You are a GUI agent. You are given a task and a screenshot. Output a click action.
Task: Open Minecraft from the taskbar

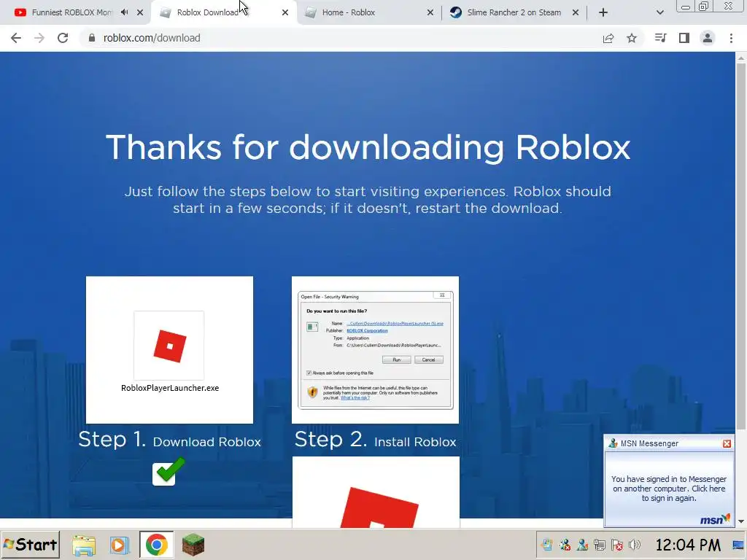click(x=193, y=545)
